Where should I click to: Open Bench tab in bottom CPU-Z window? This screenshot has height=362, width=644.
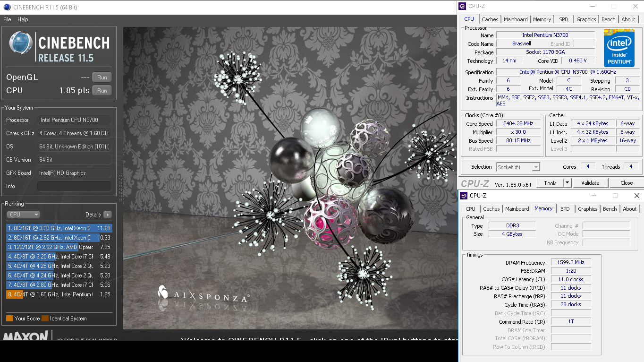click(610, 209)
